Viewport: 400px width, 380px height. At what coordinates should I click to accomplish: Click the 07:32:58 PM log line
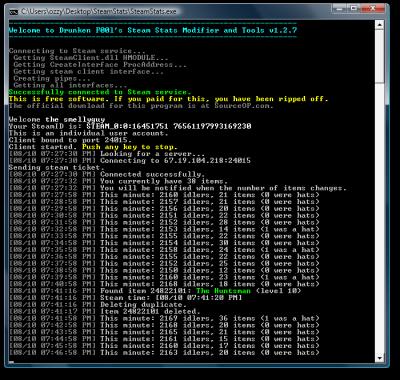(164, 229)
